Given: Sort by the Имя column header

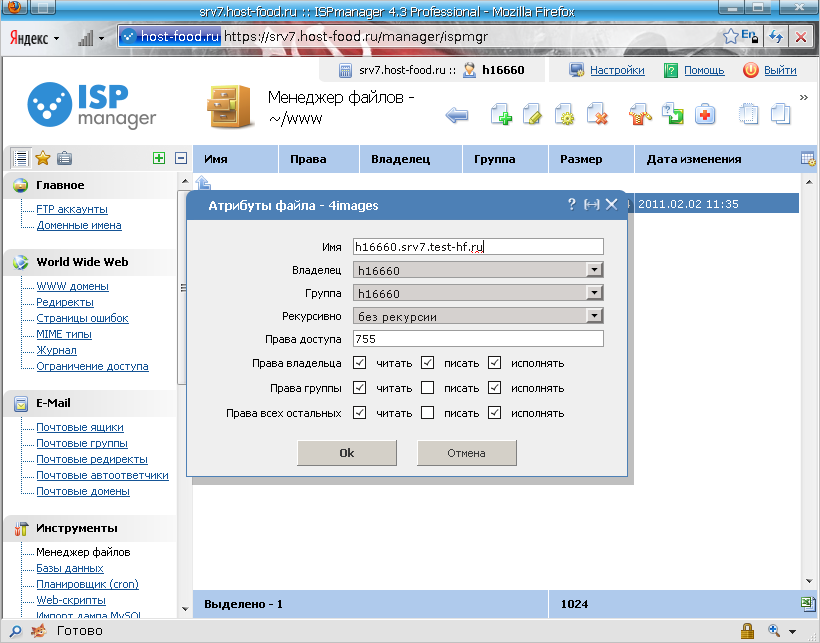Looking at the screenshot, I should (235, 159).
